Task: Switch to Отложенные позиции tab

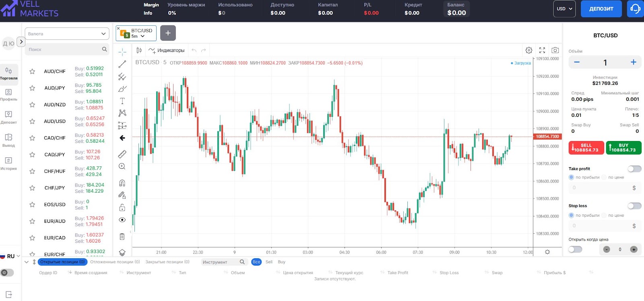Action: pyautogui.click(x=115, y=262)
